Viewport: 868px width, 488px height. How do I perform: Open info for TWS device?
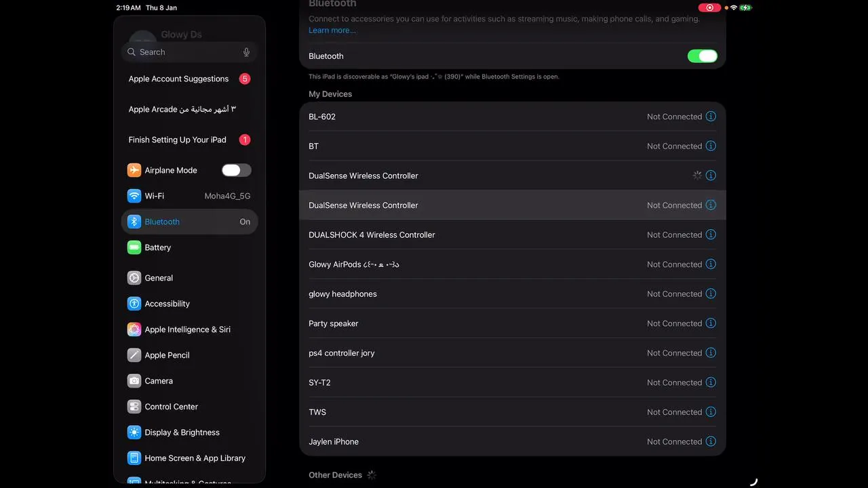click(711, 412)
